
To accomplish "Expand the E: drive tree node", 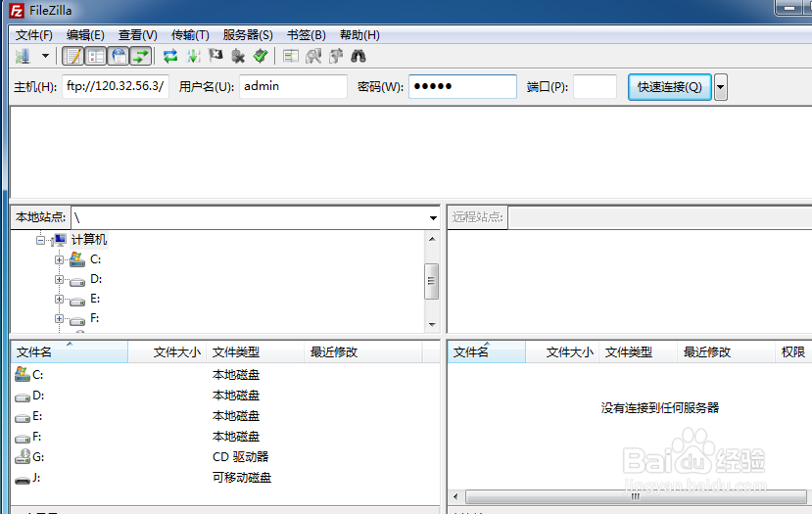I will click(x=59, y=300).
